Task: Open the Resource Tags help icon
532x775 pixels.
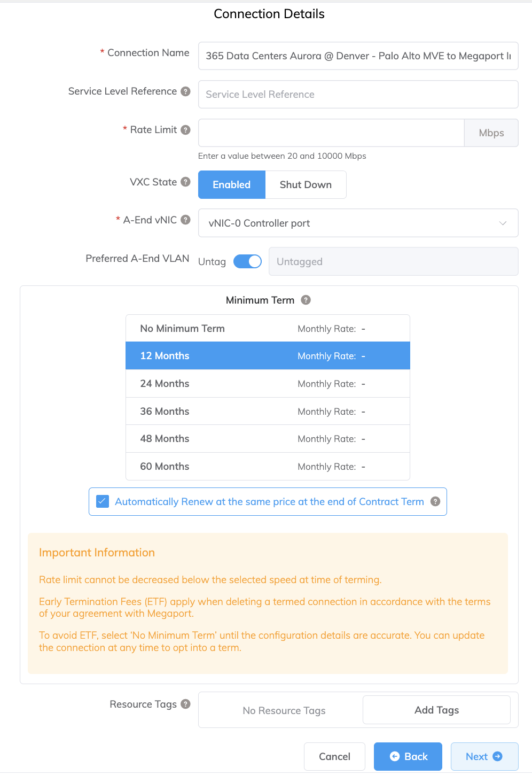Action: [x=185, y=704]
